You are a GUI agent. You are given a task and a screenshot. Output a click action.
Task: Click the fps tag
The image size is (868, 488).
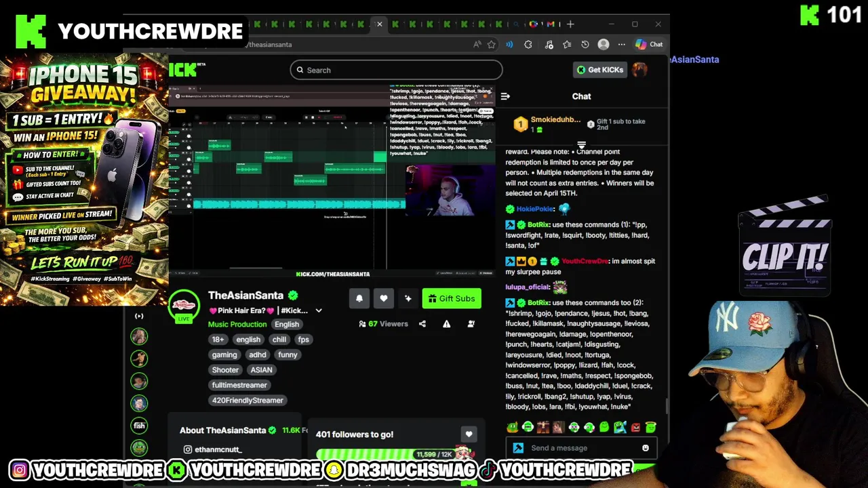pyautogui.click(x=303, y=340)
